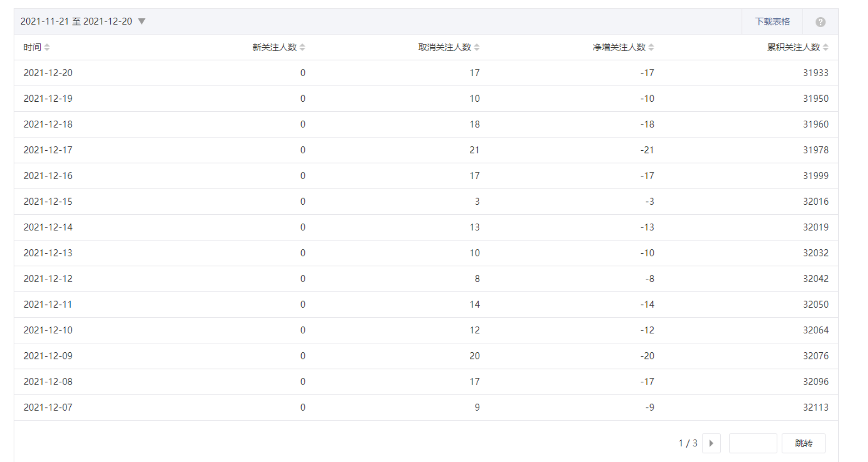Click cumulative value 32064
This screenshot has width=868, height=462.
pyautogui.click(x=816, y=330)
